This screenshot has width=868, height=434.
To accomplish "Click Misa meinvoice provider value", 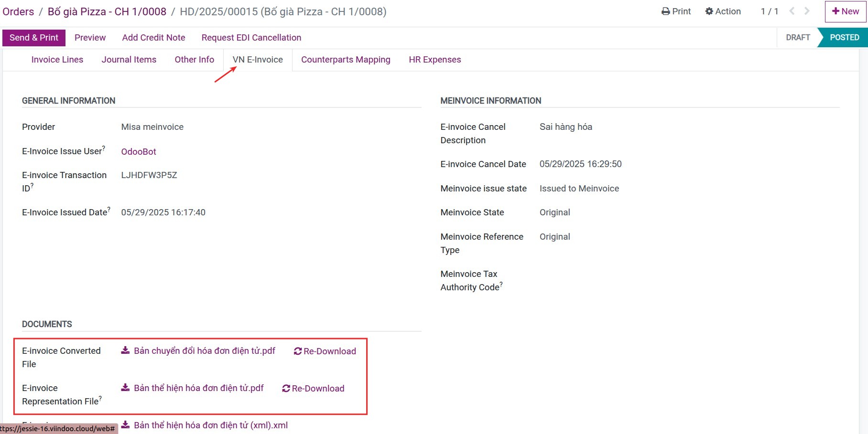I will click(x=152, y=127).
